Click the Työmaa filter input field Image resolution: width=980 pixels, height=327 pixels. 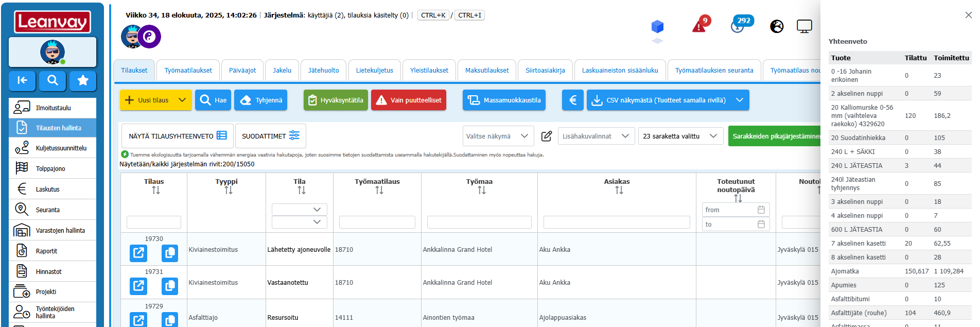pyautogui.click(x=479, y=222)
